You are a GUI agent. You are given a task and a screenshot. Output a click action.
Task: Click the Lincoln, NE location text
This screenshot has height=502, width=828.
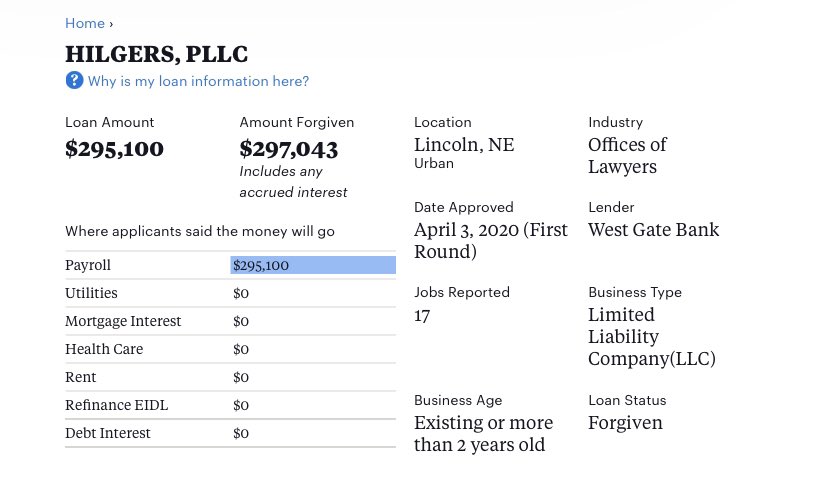464,145
